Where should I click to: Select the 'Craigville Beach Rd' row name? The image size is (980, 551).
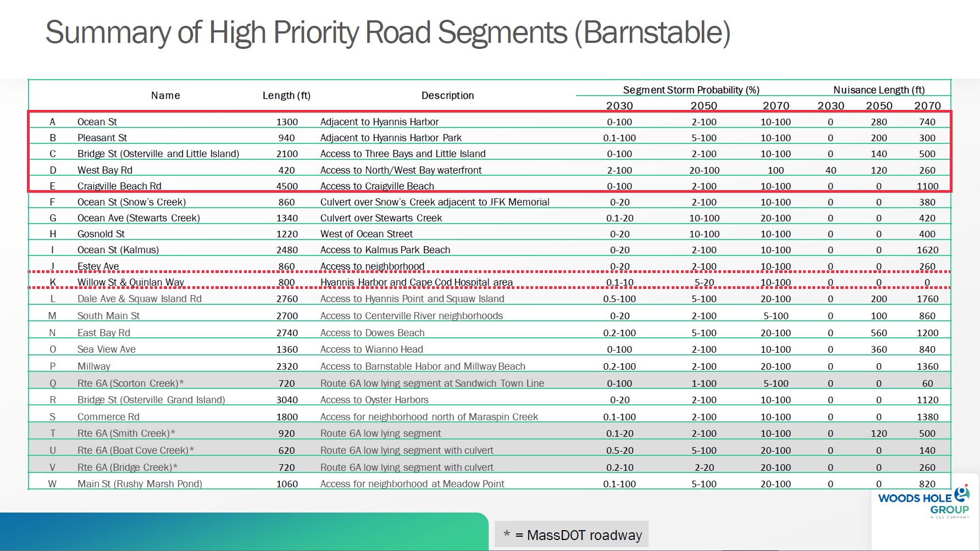(119, 186)
